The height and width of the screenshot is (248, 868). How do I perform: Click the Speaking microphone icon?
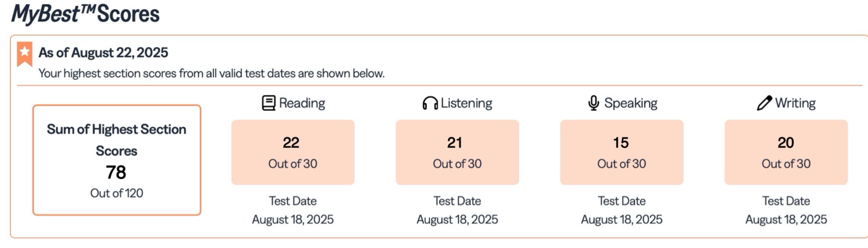pos(593,103)
